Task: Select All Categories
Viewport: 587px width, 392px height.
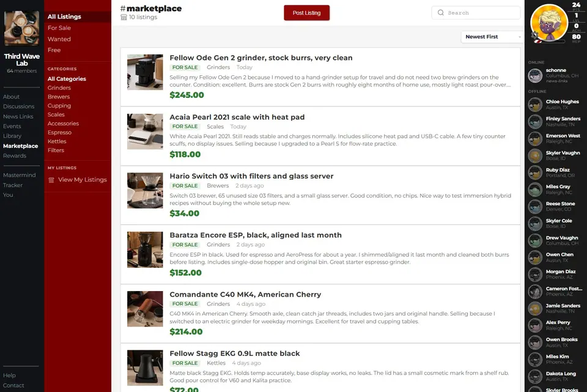Action: point(67,79)
